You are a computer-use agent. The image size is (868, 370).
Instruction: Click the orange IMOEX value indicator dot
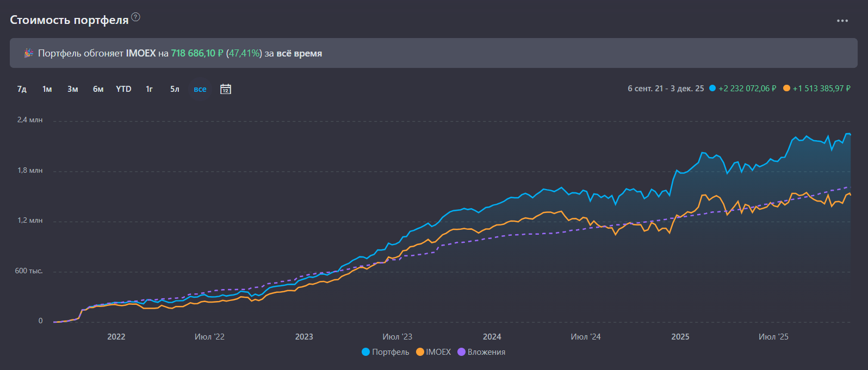(x=786, y=89)
